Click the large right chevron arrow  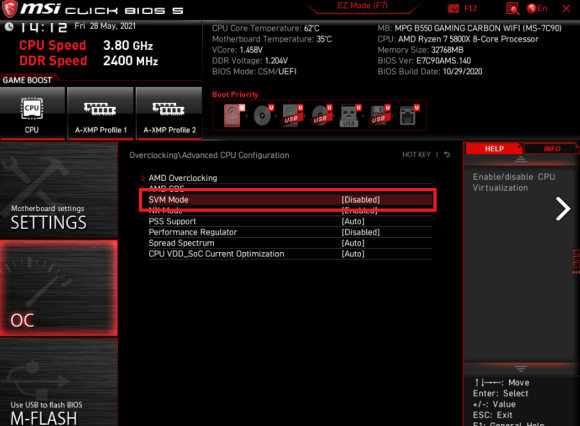(x=563, y=209)
